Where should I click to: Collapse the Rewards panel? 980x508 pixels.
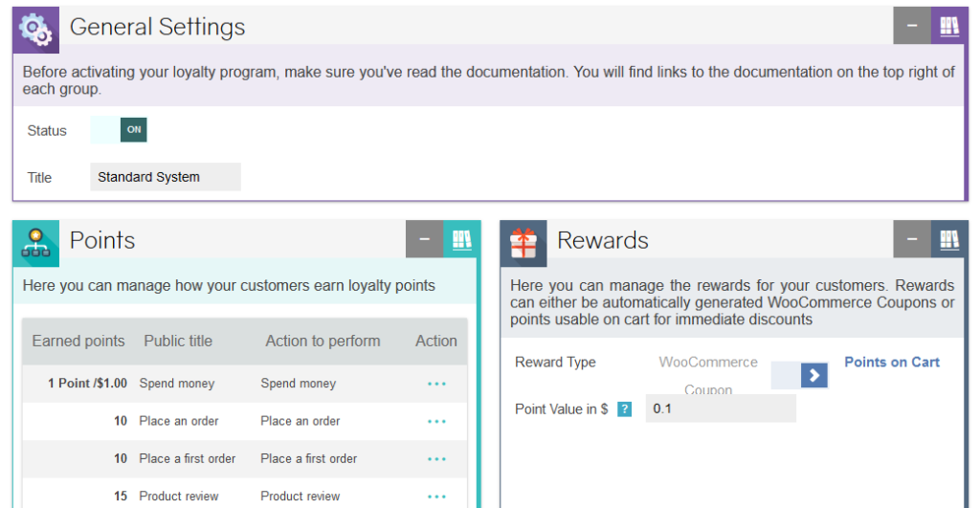pyautogui.click(x=912, y=238)
